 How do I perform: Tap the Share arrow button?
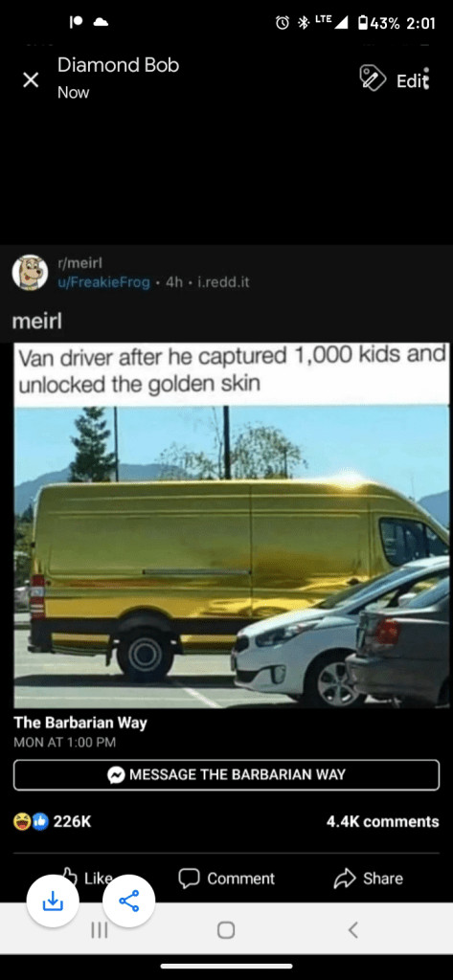pyautogui.click(x=370, y=879)
